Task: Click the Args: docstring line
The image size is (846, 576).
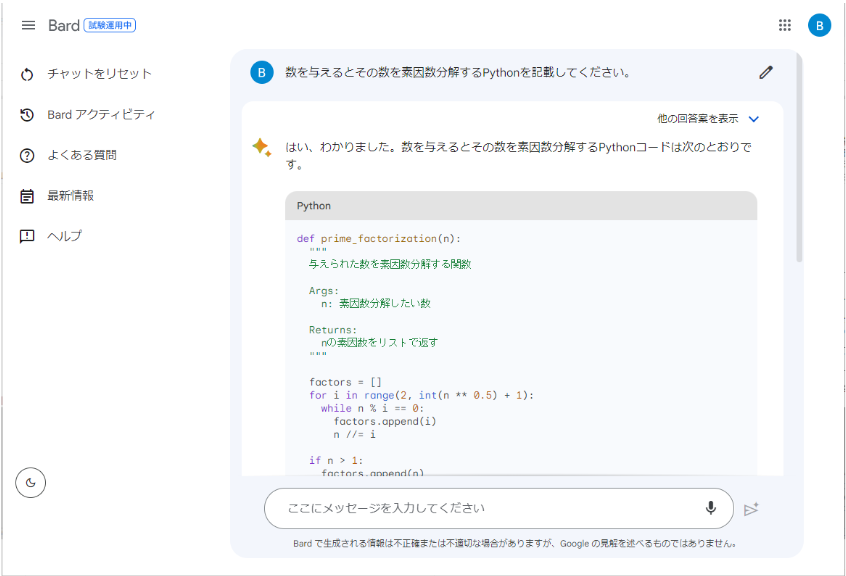Action: [x=324, y=291]
